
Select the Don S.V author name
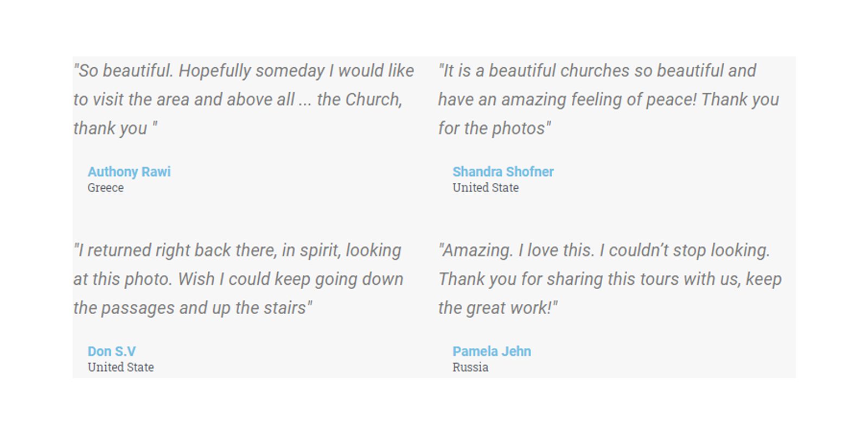pos(112,352)
